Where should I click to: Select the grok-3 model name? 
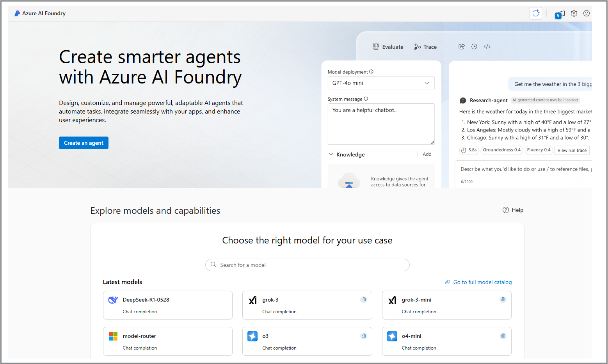[270, 300]
